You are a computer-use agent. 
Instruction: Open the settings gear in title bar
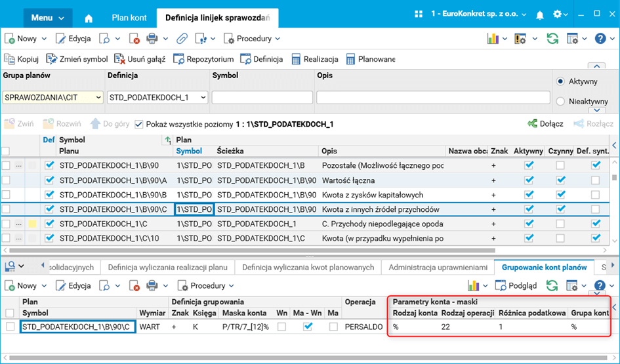[557, 14]
